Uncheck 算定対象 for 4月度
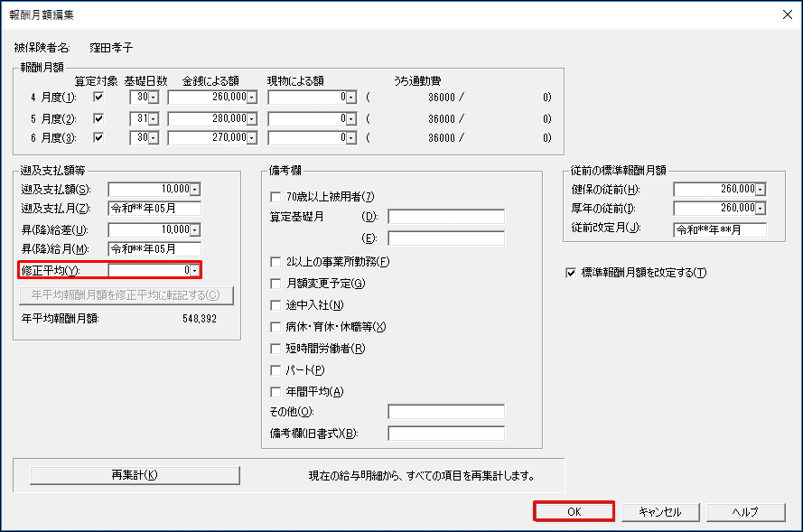This screenshot has height=532, width=803. pyautogui.click(x=98, y=97)
